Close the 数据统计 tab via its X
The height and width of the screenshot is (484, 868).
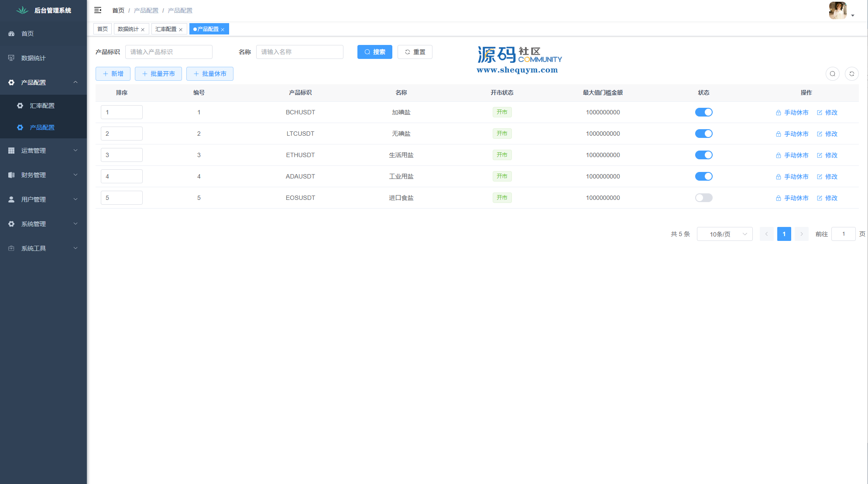coord(143,30)
